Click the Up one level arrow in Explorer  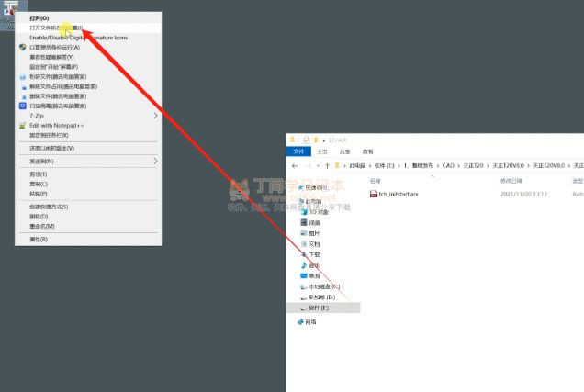tap(327, 166)
